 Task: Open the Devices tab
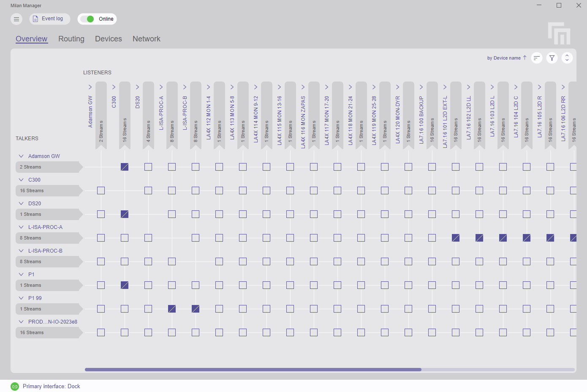(109, 39)
